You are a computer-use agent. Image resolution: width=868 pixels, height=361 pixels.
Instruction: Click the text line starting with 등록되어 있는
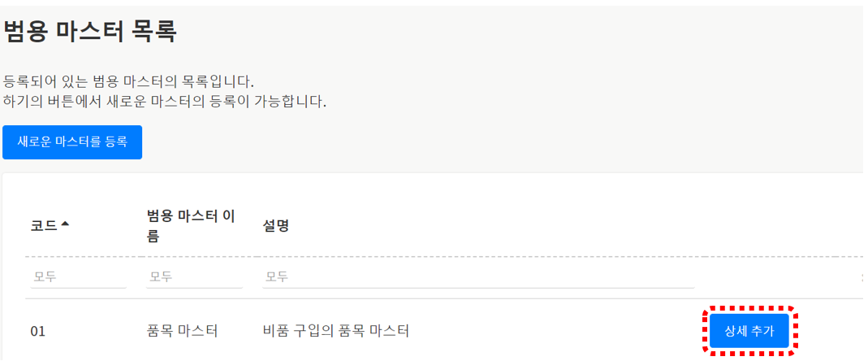click(x=129, y=81)
